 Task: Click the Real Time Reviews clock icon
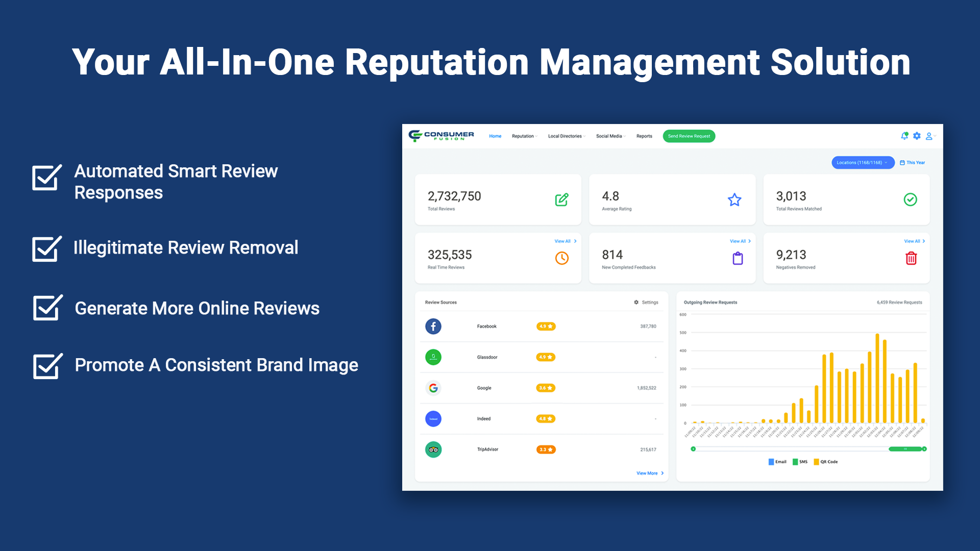click(561, 258)
